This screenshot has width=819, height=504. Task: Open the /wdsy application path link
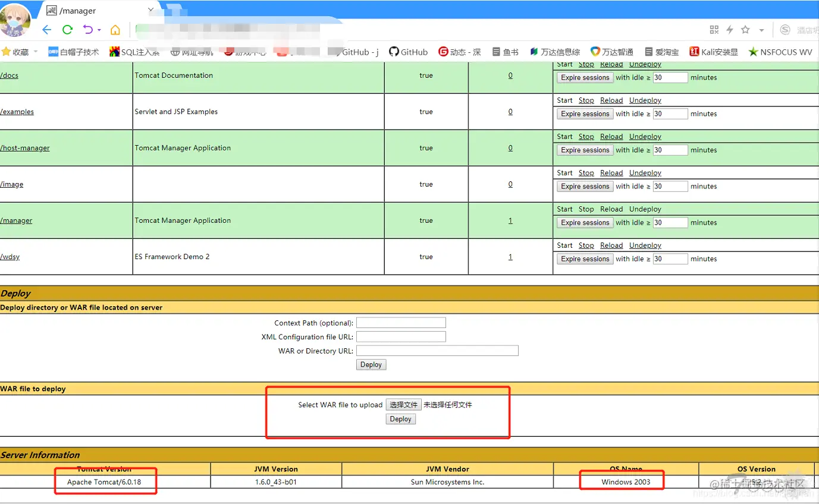click(x=10, y=257)
